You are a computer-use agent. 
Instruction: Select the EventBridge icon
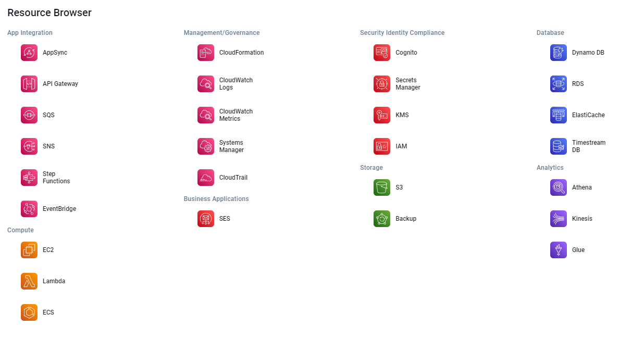click(29, 209)
